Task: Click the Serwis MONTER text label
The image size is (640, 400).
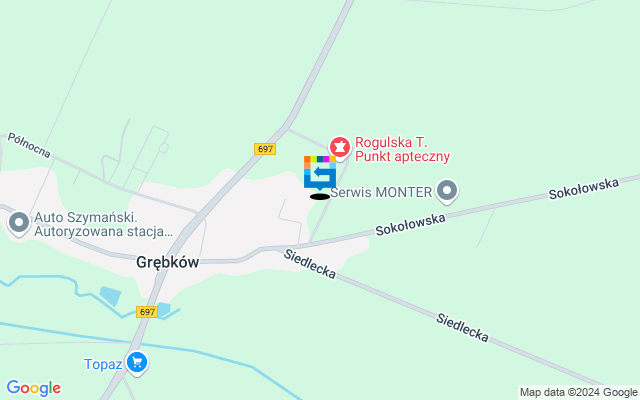Action: pyautogui.click(x=381, y=192)
